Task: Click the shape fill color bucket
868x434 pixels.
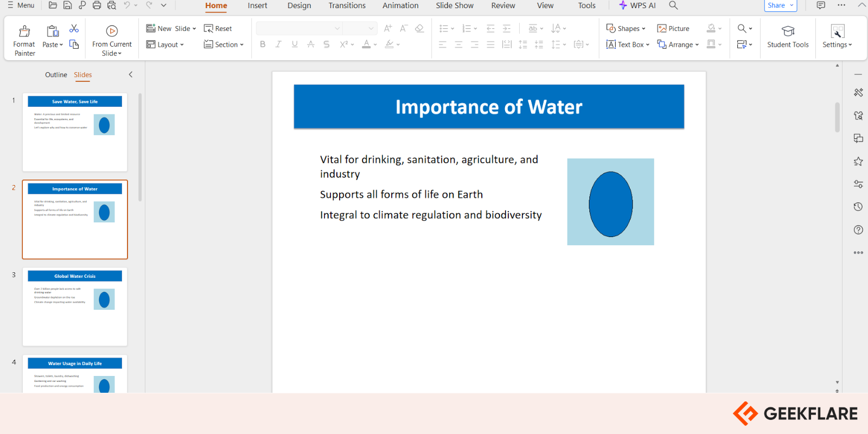Action: tap(711, 28)
